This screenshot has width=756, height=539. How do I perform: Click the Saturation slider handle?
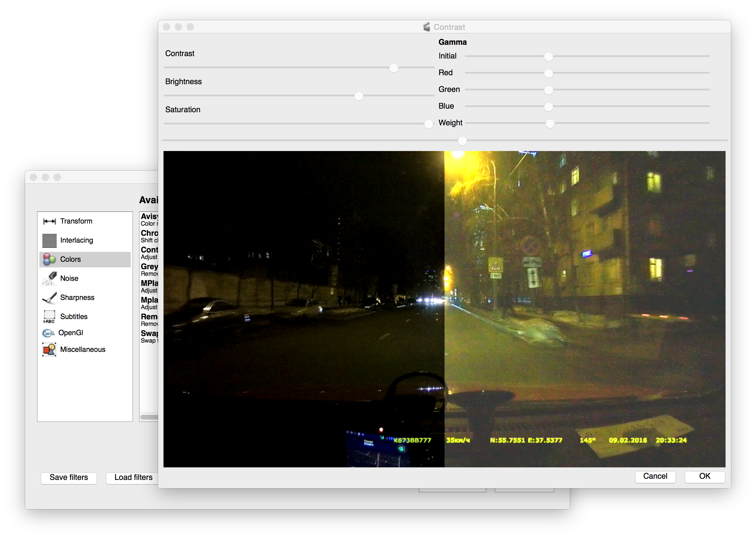(428, 124)
